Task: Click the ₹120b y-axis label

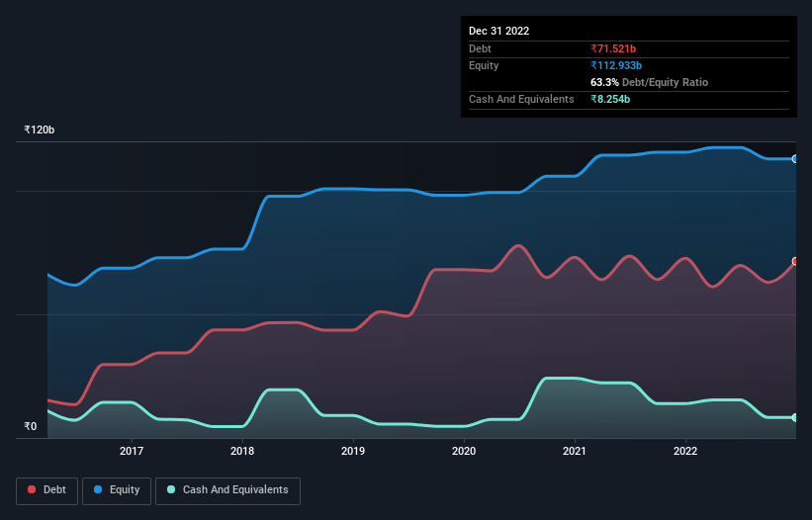Action: click(x=39, y=130)
